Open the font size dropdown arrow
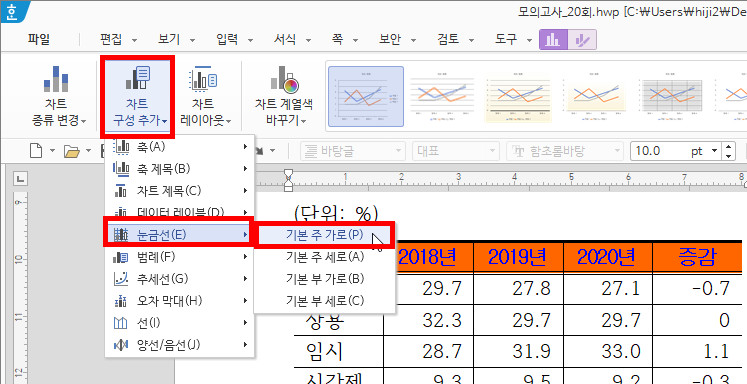 point(714,152)
